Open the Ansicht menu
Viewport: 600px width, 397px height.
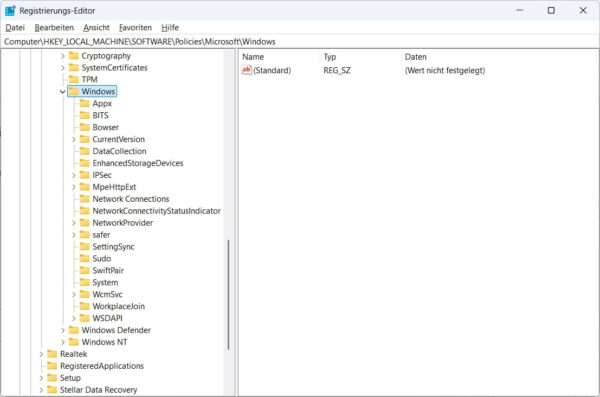click(x=96, y=28)
